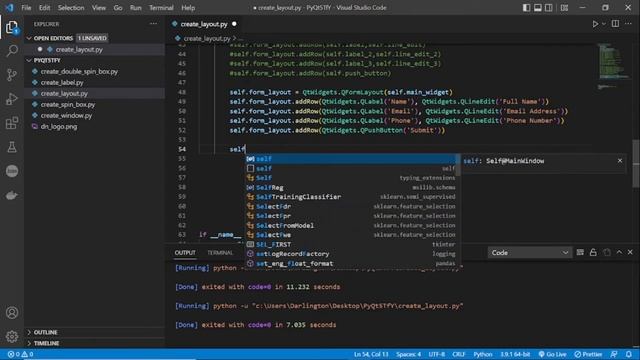This screenshot has width=640, height=360.
Task: Open the Testing flask view
Action: 12,147
